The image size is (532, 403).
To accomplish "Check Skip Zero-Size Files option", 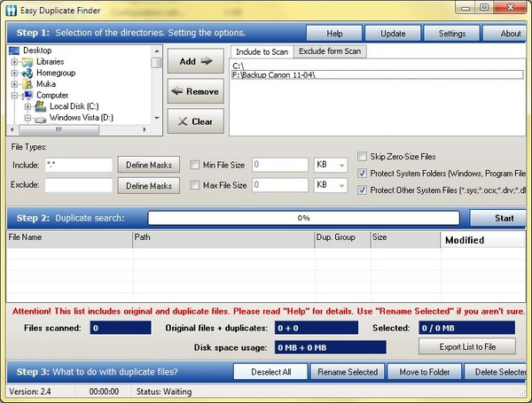I will click(x=362, y=156).
